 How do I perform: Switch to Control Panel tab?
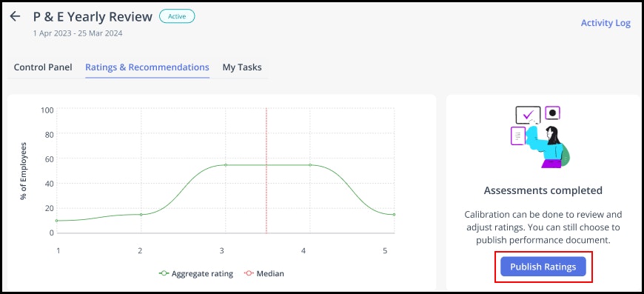coord(43,67)
